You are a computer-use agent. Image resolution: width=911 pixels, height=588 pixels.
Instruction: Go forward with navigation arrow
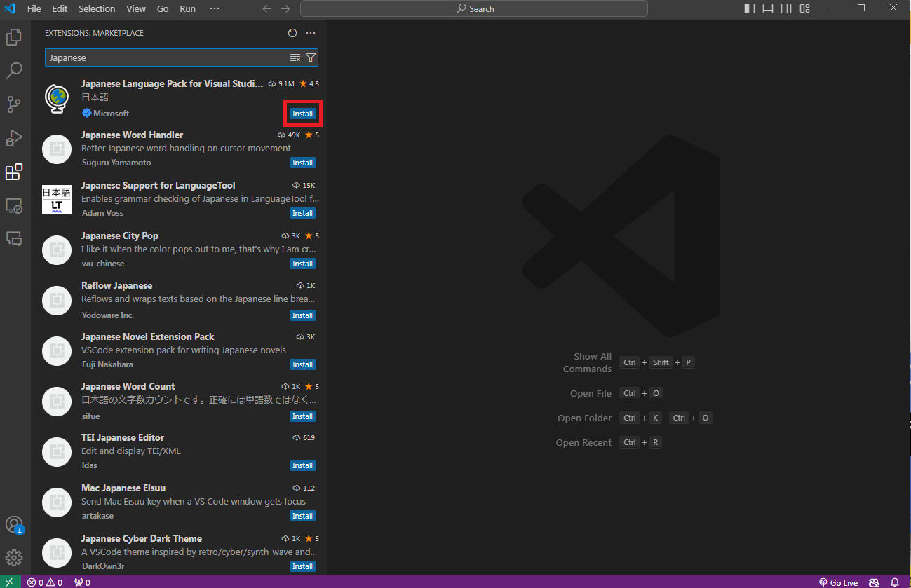285,9
